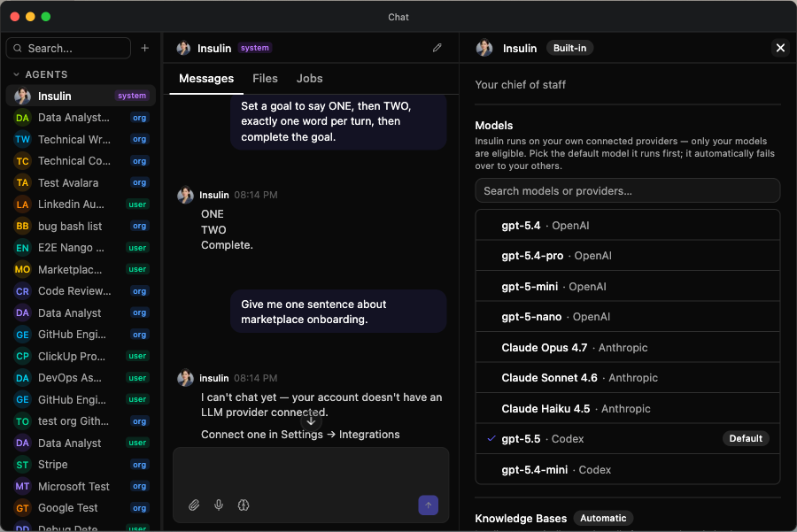Click the DA avatar of Data Analyst... agent
The image size is (797, 532).
[x=22, y=118]
